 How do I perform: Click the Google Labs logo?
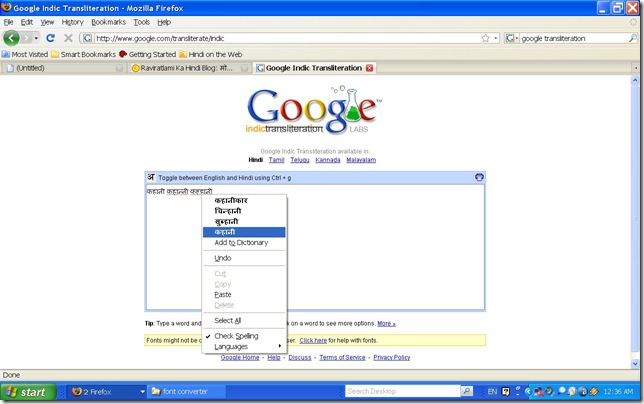point(314,110)
